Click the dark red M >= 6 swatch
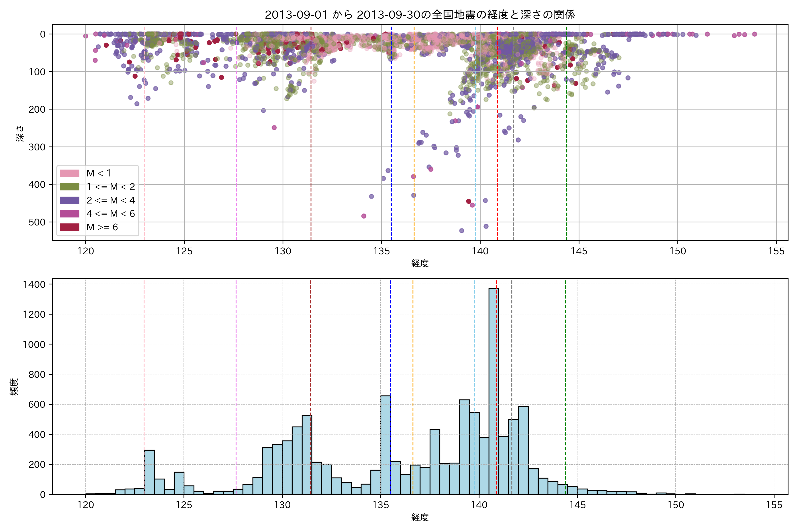Screen dimensions: 798x532 (x=70, y=227)
